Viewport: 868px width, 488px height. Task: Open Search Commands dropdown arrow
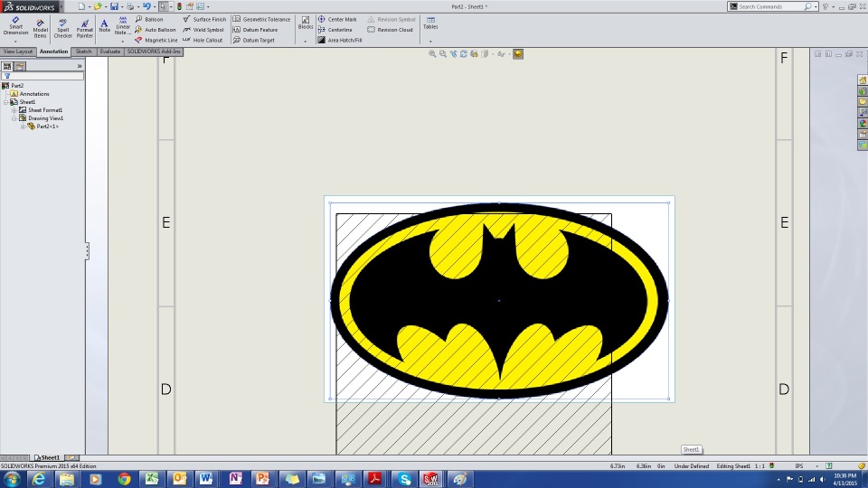click(x=816, y=6)
